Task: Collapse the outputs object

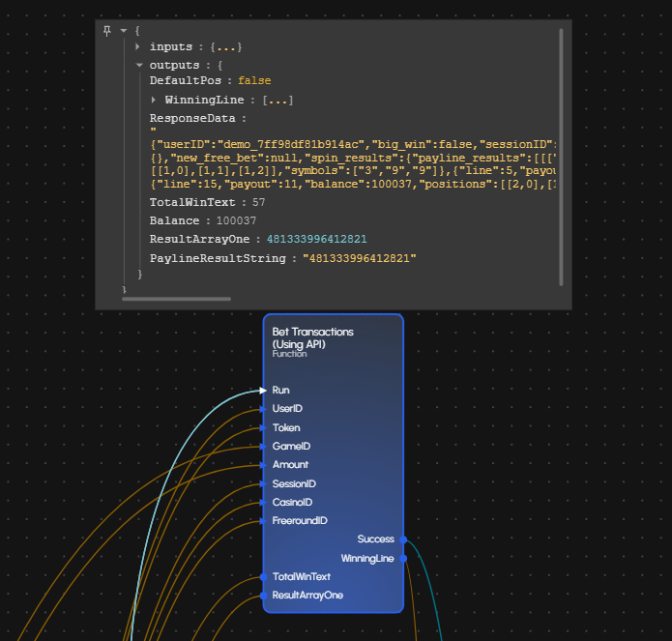Action: click(139, 65)
